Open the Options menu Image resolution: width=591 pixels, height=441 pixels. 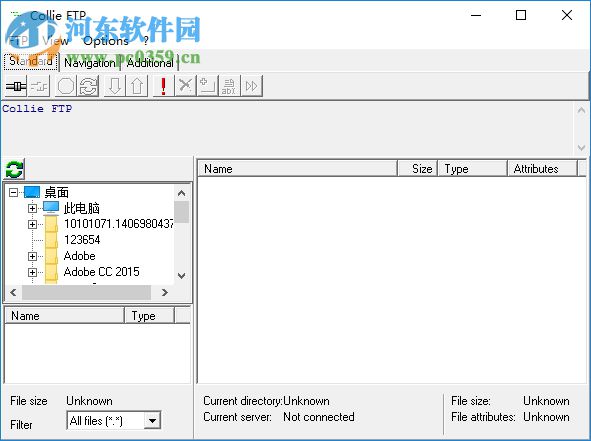106,40
